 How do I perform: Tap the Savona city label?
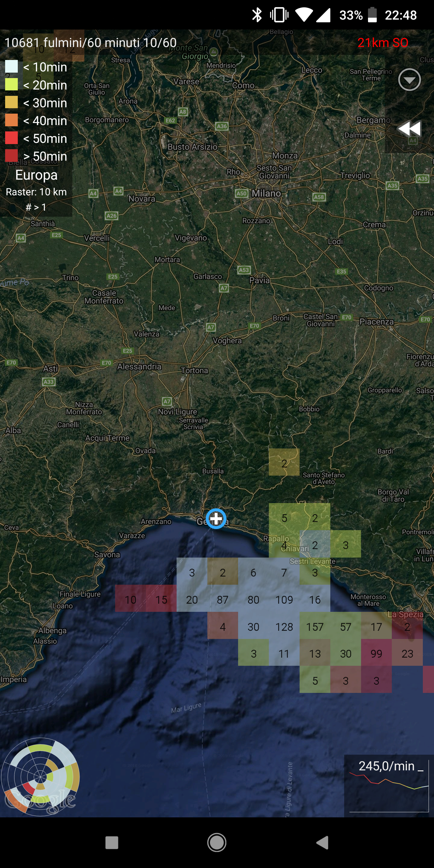[x=107, y=554]
